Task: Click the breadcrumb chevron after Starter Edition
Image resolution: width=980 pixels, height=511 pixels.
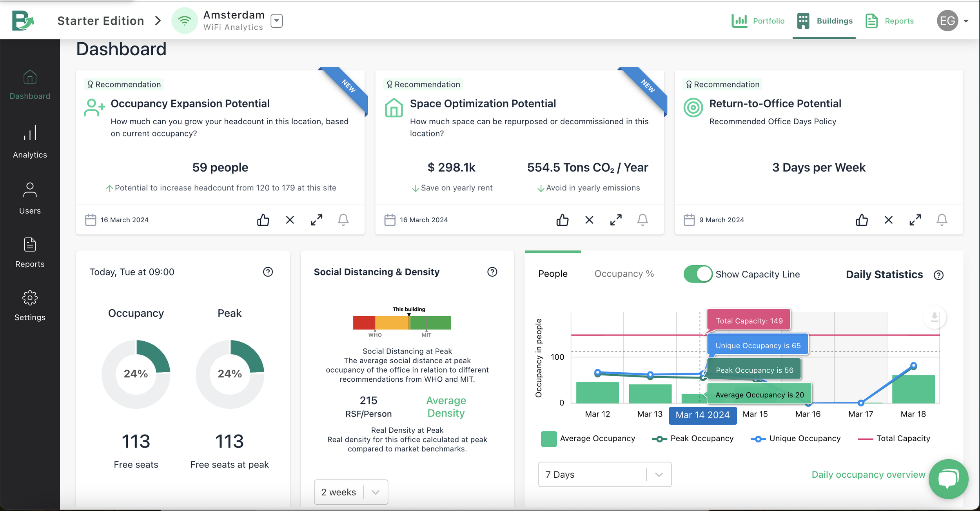Action: [x=158, y=21]
